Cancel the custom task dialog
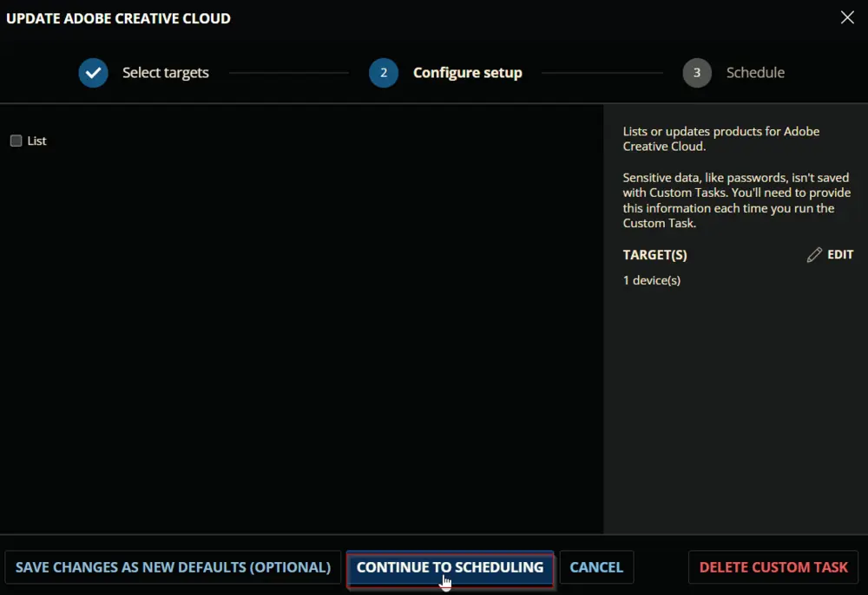 (x=596, y=567)
